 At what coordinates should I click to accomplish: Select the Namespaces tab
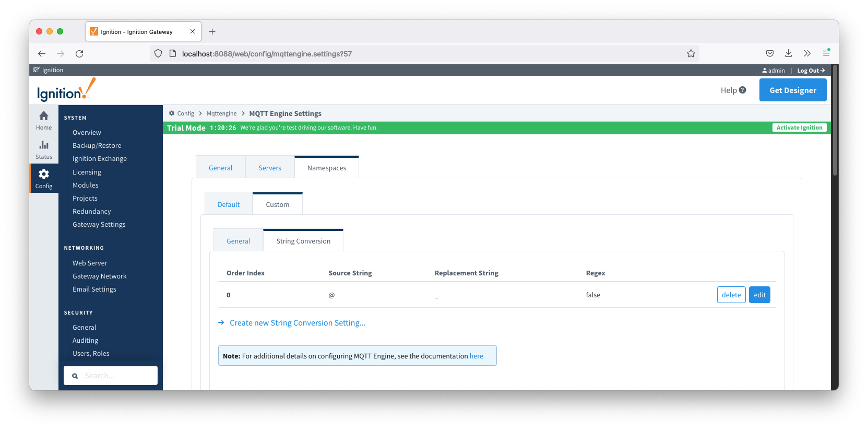click(327, 168)
